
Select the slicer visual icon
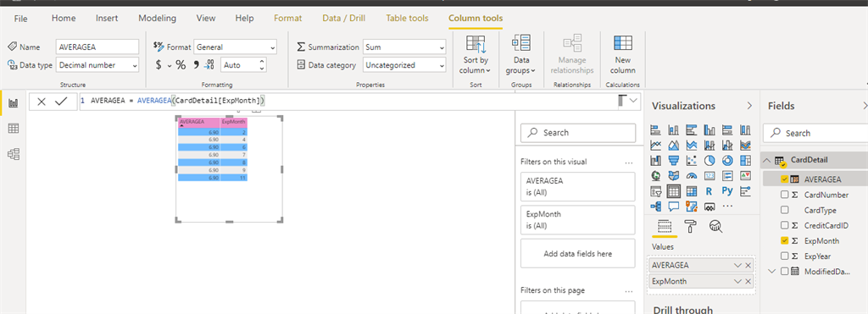[656, 192]
